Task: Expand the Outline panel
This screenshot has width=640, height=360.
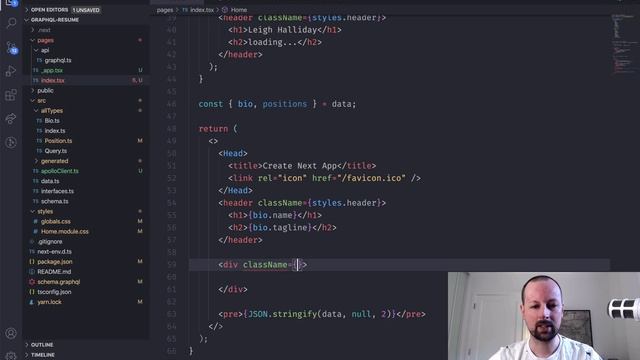Action: (27, 345)
